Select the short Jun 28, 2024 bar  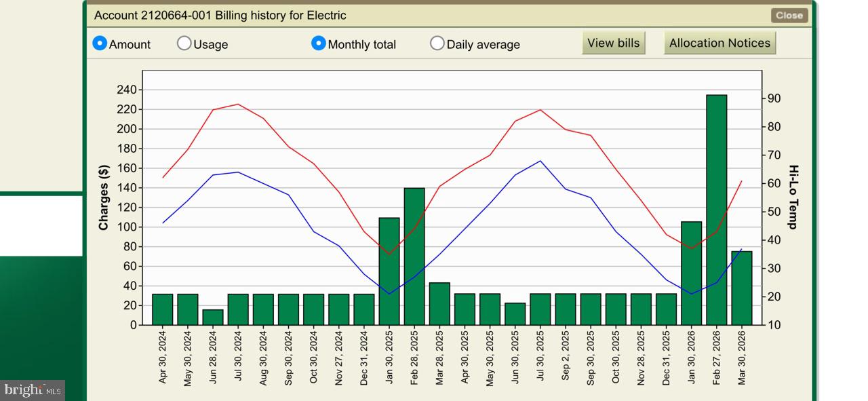[x=213, y=318]
